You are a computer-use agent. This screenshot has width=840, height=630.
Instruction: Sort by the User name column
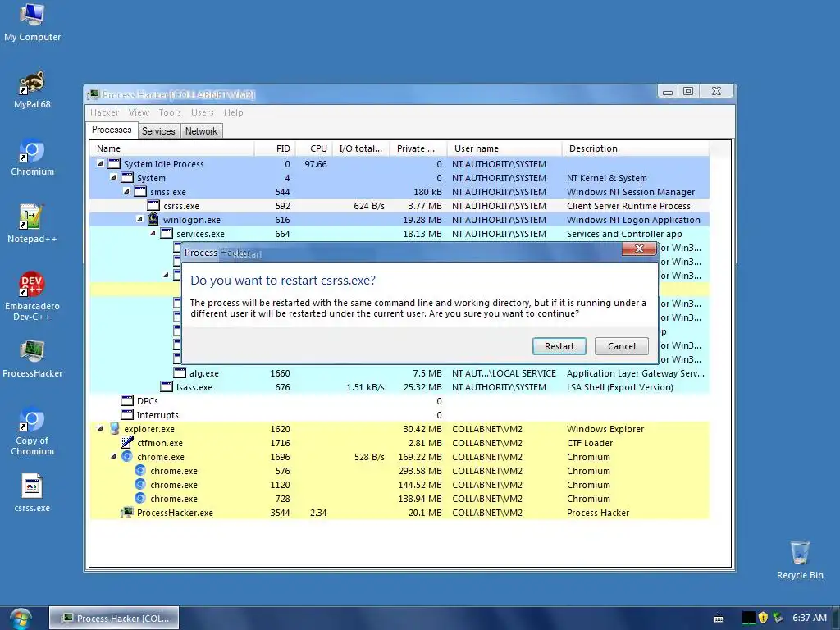pos(504,148)
